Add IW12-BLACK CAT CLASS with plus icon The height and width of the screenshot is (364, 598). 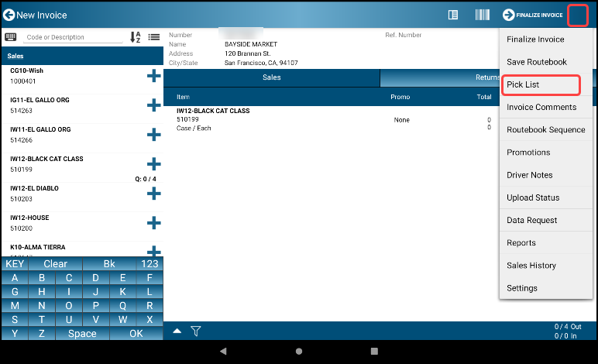click(x=153, y=164)
